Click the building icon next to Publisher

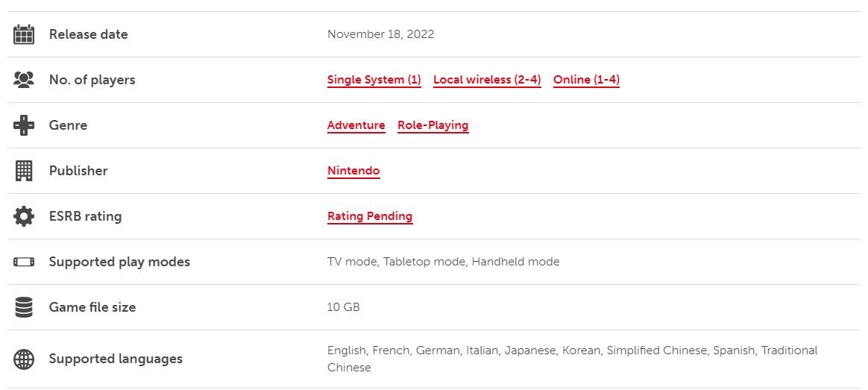(24, 171)
